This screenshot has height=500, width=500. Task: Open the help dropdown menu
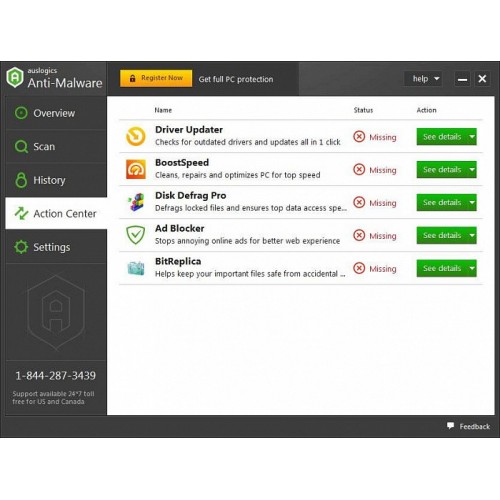point(423,79)
